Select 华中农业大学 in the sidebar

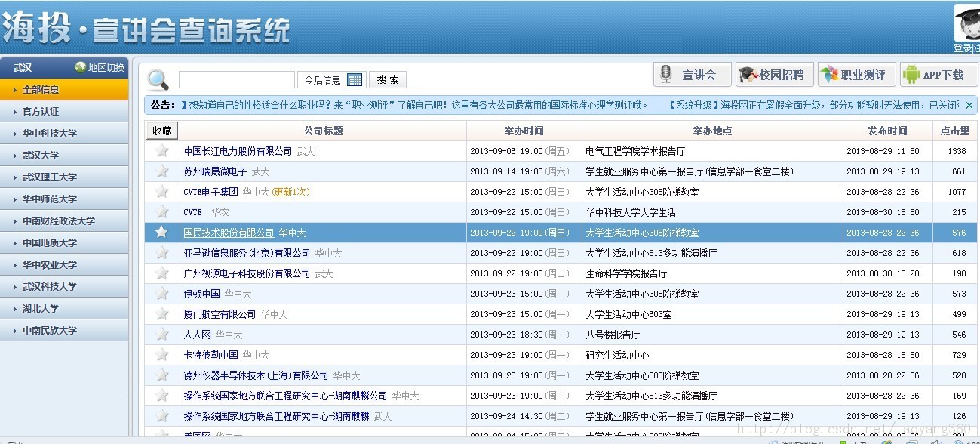point(64,264)
